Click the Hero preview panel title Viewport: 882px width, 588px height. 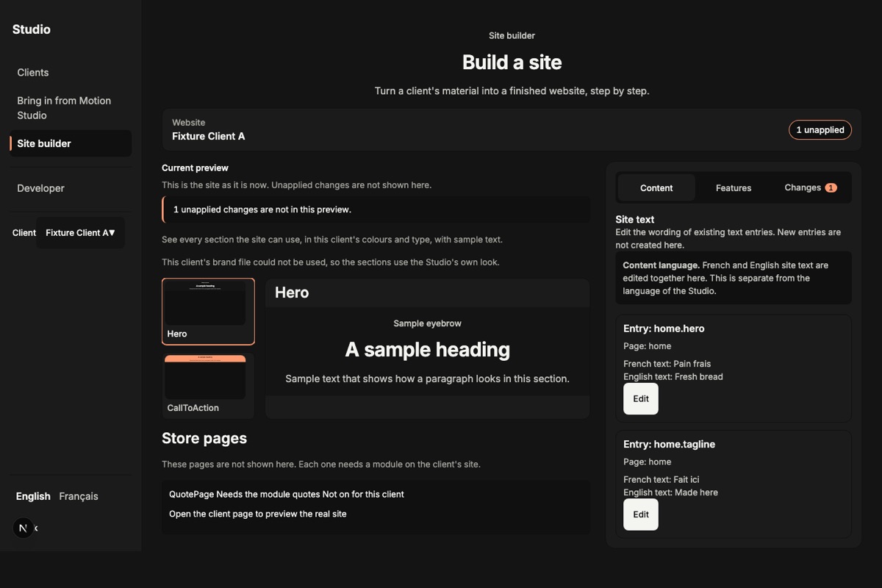pyautogui.click(x=292, y=293)
